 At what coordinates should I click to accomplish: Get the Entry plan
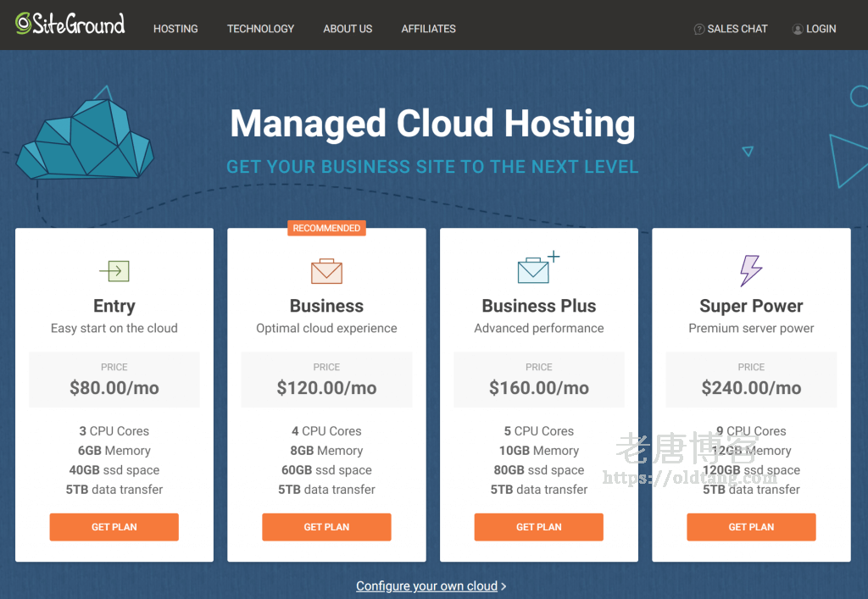114,527
